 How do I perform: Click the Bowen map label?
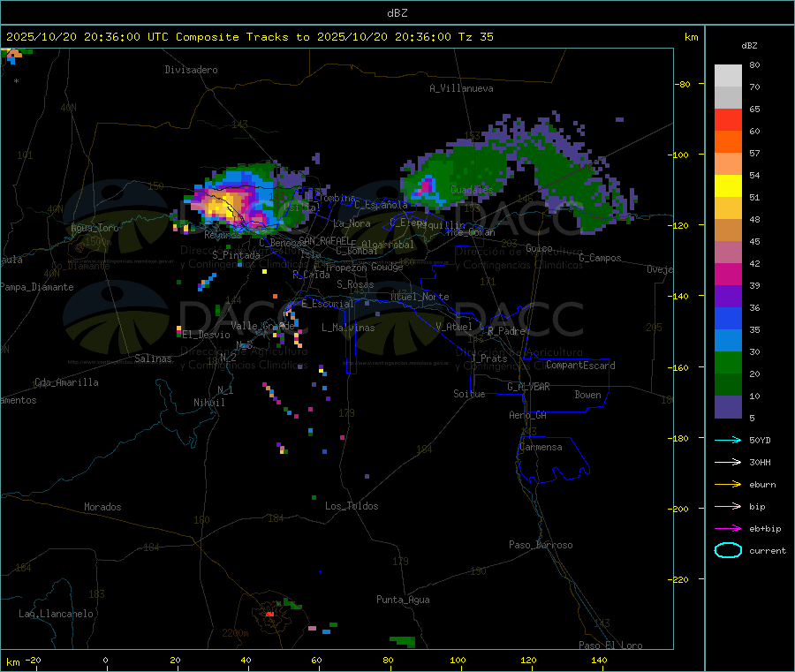point(587,395)
